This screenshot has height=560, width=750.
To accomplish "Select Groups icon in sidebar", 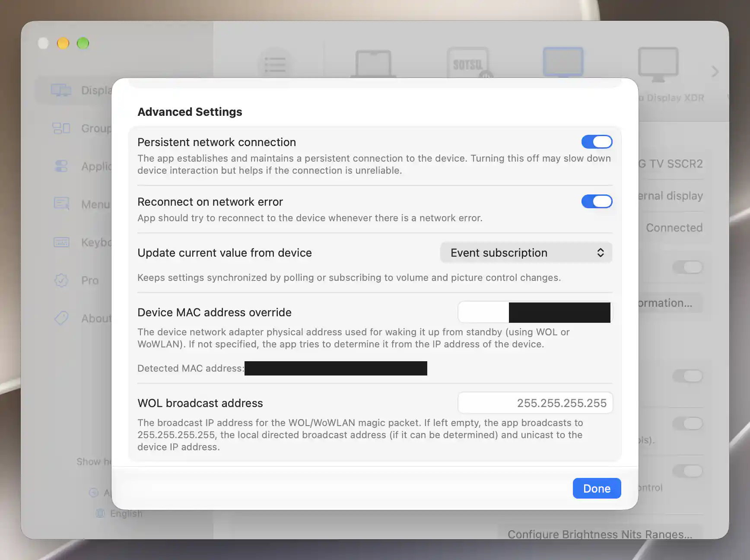I will 61,128.
